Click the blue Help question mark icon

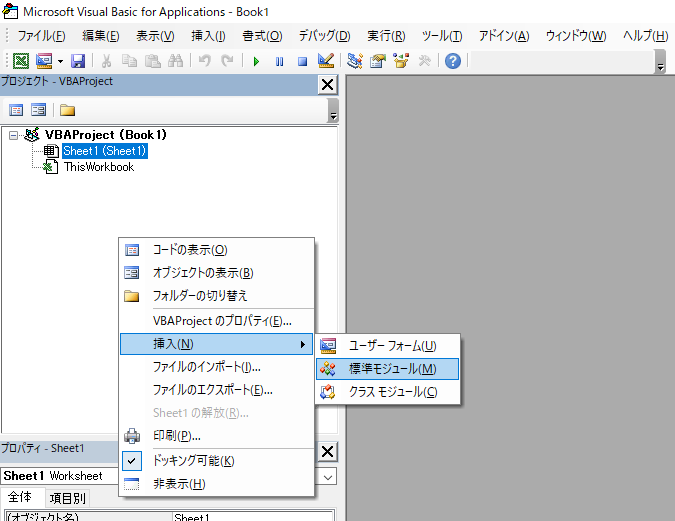click(x=453, y=61)
